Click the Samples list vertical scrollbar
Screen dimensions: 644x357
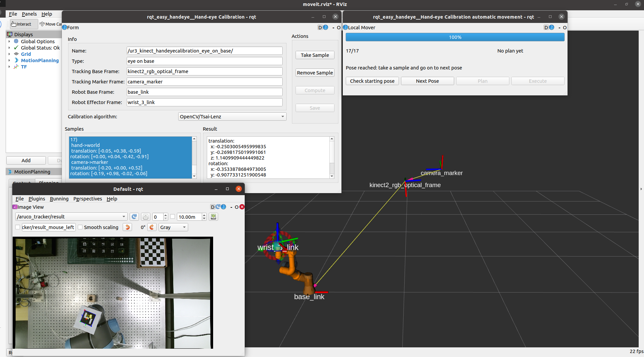194,157
